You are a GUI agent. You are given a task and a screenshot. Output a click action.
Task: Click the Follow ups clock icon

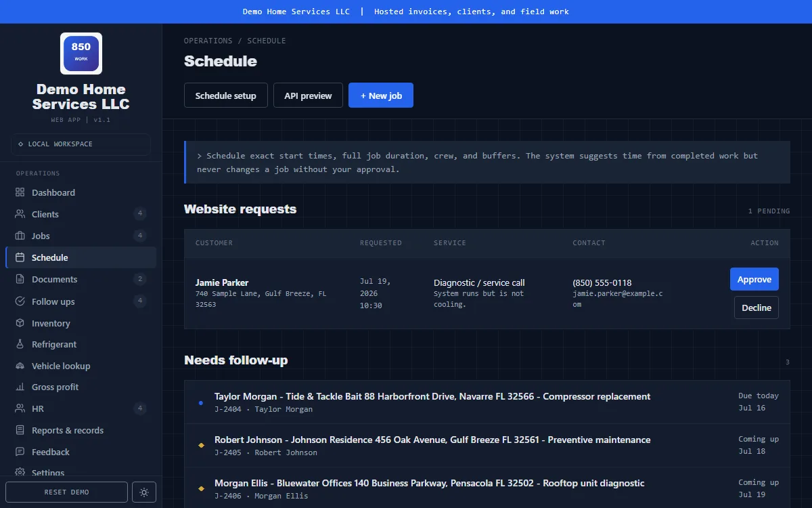tap(20, 301)
